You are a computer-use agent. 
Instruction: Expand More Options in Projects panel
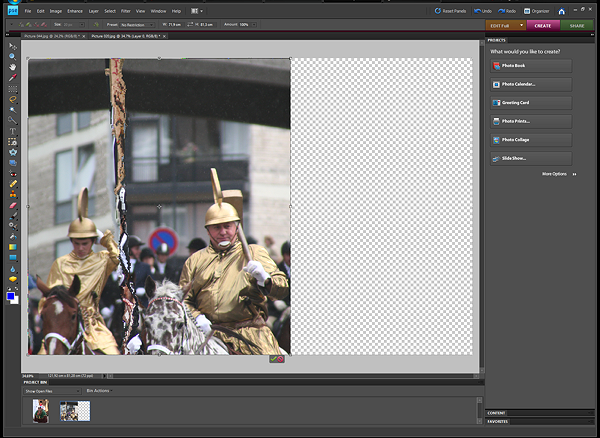557,174
